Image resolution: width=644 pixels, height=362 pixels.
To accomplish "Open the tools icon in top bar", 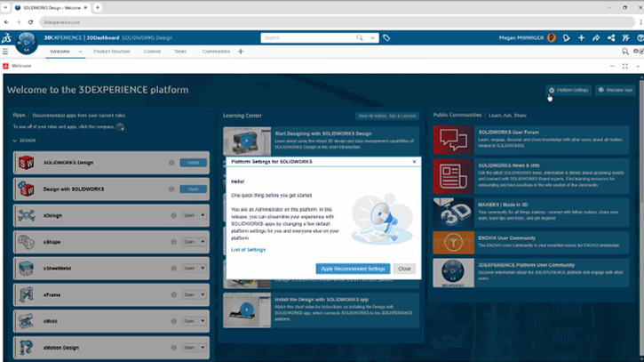I will pos(625,38).
